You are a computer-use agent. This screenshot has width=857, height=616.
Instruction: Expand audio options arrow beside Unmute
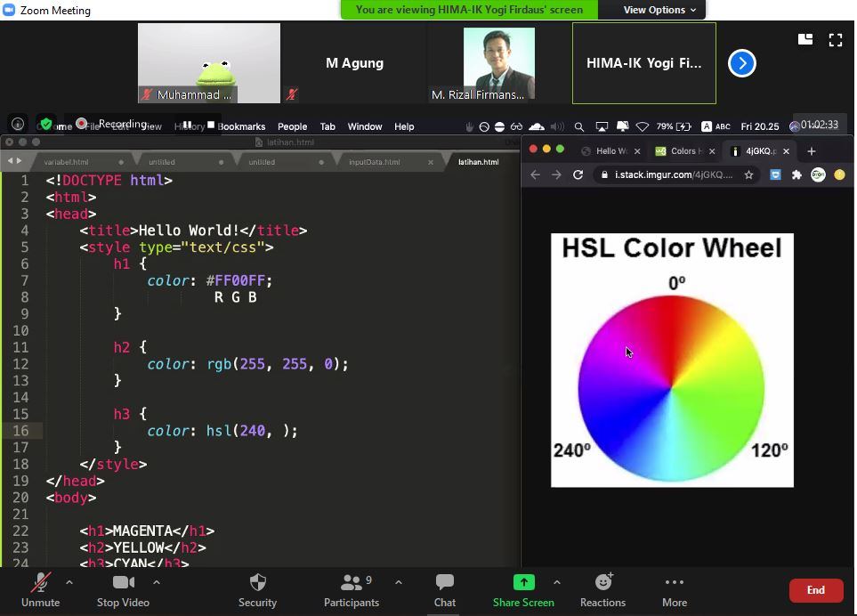click(69, 583)
